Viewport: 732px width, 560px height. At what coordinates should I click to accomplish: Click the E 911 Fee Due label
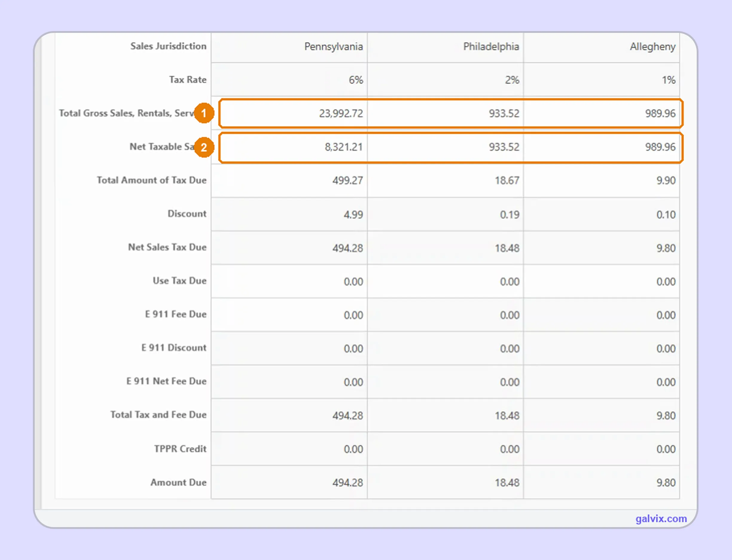(176, 314)
